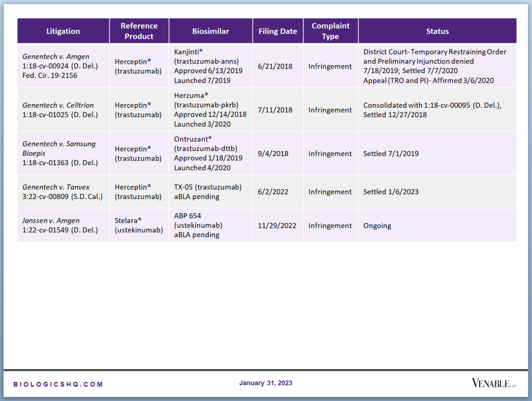
Task: Select the January 31, 2023 footer date
Action: [266, 383]
